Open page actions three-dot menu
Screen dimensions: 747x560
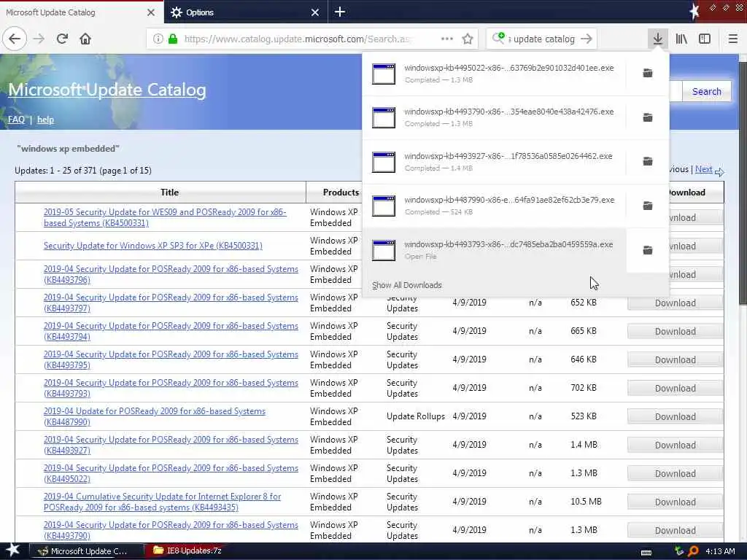coord(447,39)
